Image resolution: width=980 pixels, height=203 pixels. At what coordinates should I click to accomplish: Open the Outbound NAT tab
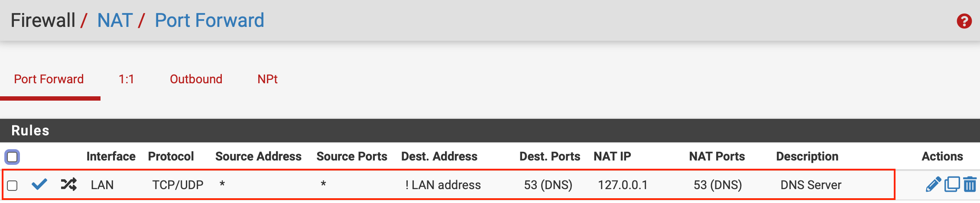[x=196, y=79]
